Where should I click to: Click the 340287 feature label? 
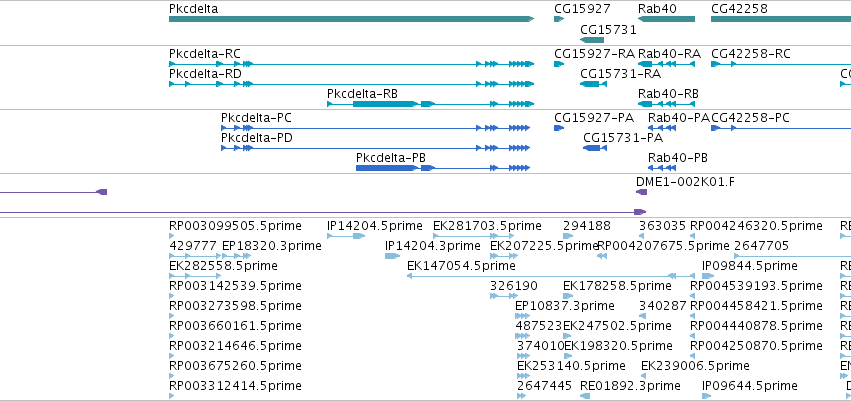(x=663, y=306)
